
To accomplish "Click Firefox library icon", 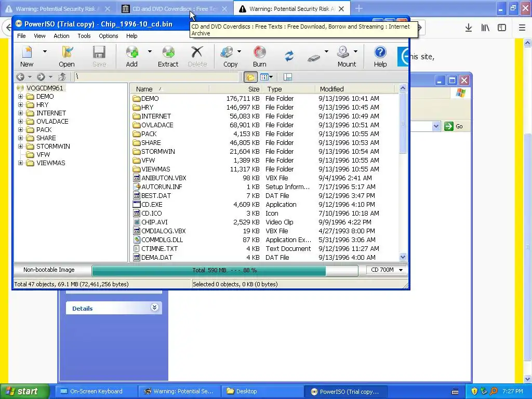I will tap(485, 28).
